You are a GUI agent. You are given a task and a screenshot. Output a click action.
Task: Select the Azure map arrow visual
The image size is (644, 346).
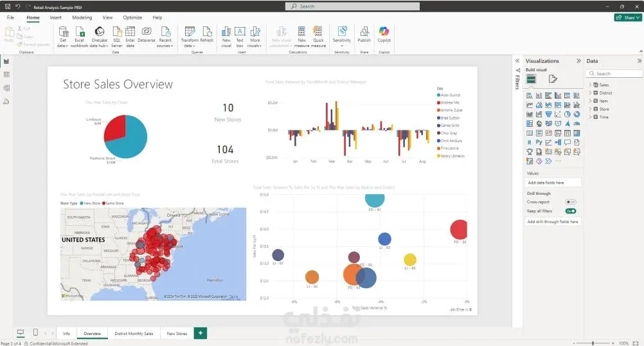pos(568,123)
